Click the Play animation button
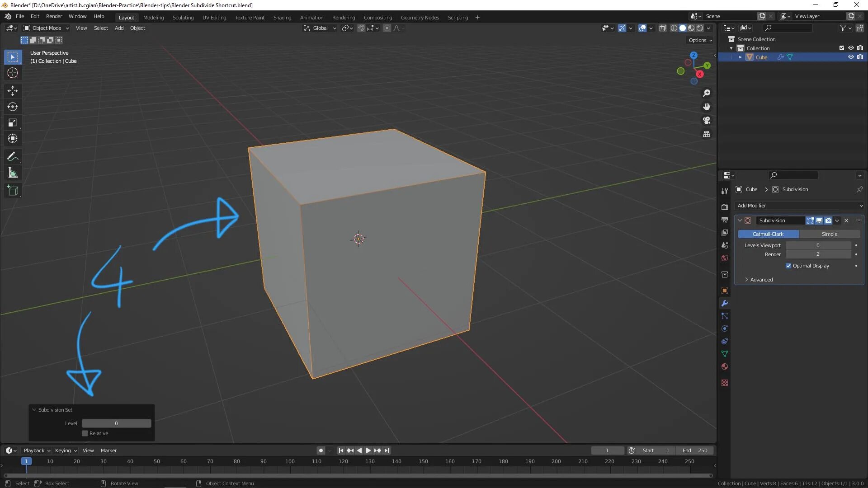 [x=368, y=450]
